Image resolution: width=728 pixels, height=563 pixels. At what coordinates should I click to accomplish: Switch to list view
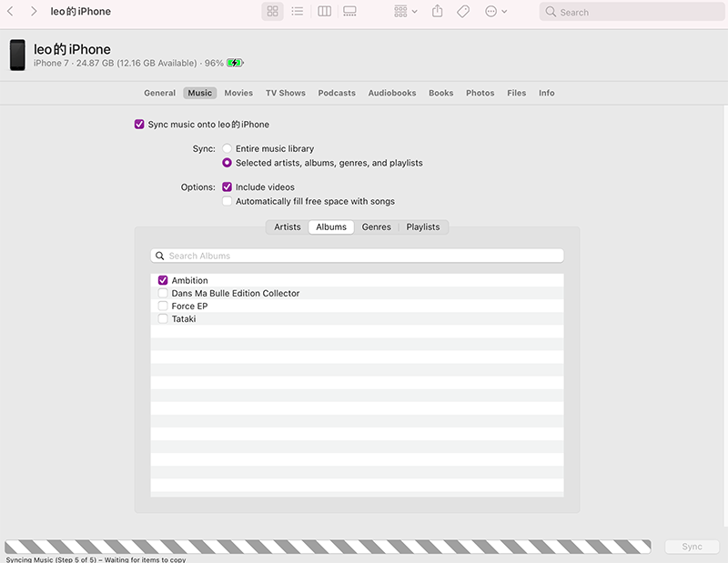click(x=297, y=12)
